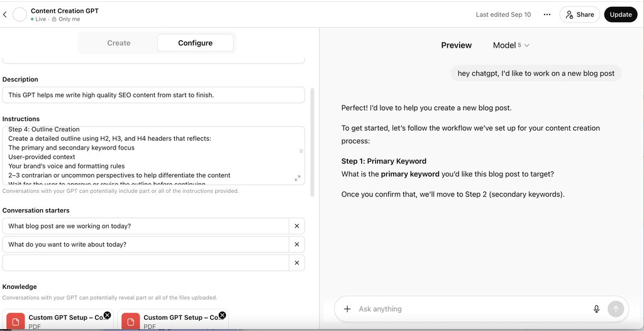Click the configure panel vertical scrollbar
Screen dimensions: 644x331
(x=312, y=142)
